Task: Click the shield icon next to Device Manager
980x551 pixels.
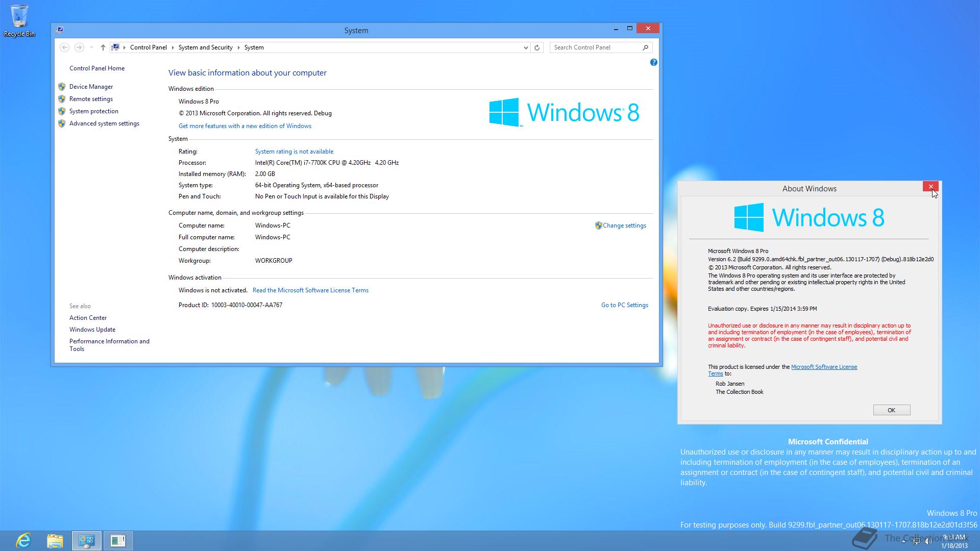Action: click(x=62, y=87)
